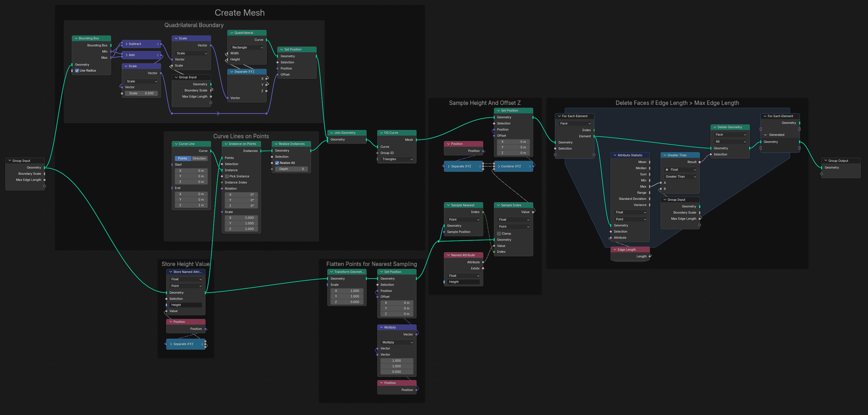Viewport: 868px width, 415px height.
Task: Click Attribute Statistic Max output socket
Action: (x=650, y=187)
